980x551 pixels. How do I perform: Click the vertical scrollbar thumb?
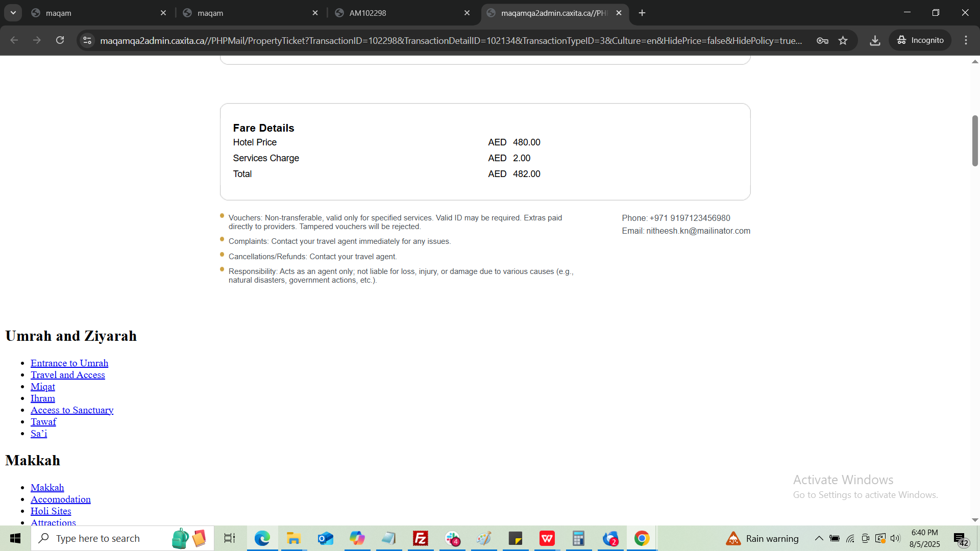[975, 140]
